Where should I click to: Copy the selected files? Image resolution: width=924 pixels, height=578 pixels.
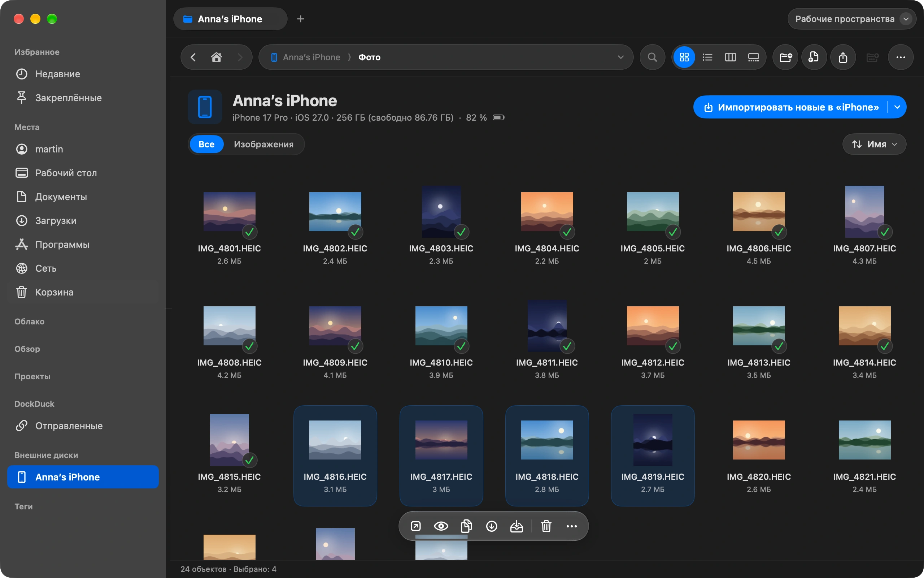click(x=466, y=526)
